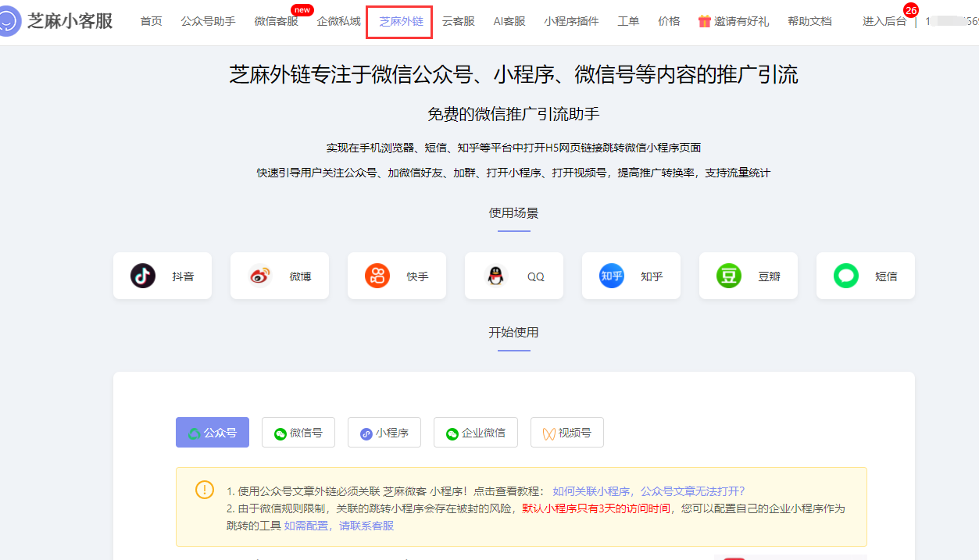Click the gift icon beside 邀请有好礼
The image size is (979, 560).
pyautogui.click(x=704, y=21)
